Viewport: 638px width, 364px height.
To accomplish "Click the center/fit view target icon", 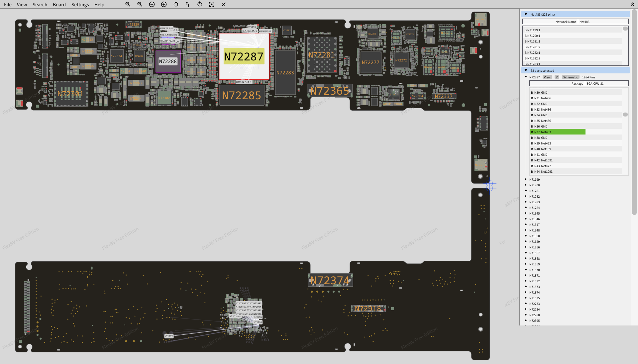I will [x=212, y=4].
